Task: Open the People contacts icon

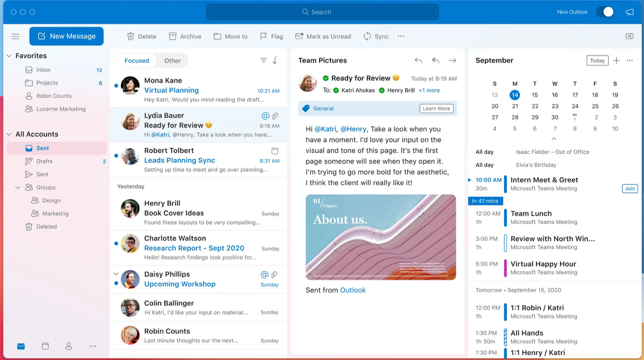Action: tap(68, 346)
